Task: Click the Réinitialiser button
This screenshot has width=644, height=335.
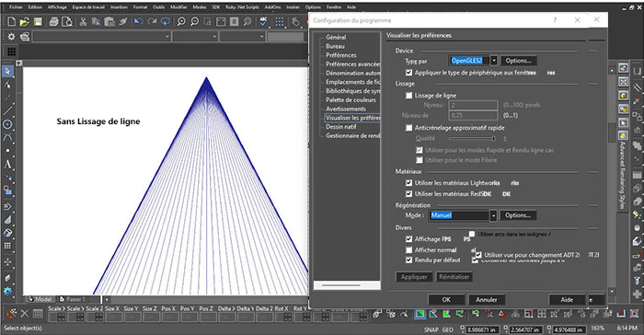Action: pos(454,277)
